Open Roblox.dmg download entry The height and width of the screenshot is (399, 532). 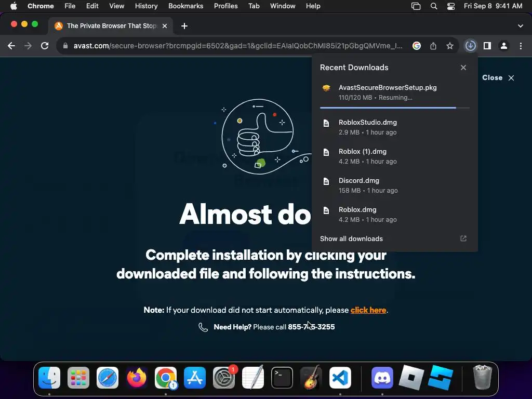tap(395, 215)
